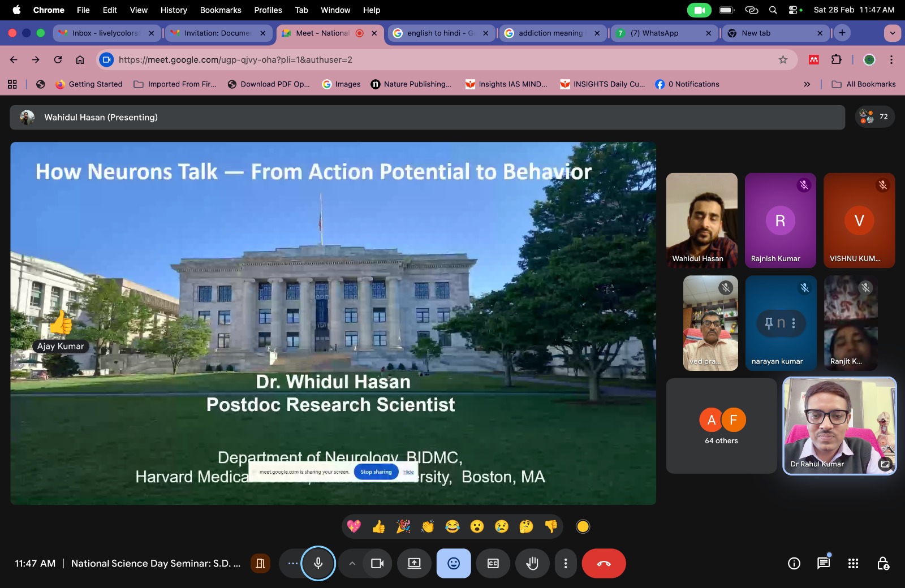
Task: Turn on closed captions
Action: pos(493,563)
